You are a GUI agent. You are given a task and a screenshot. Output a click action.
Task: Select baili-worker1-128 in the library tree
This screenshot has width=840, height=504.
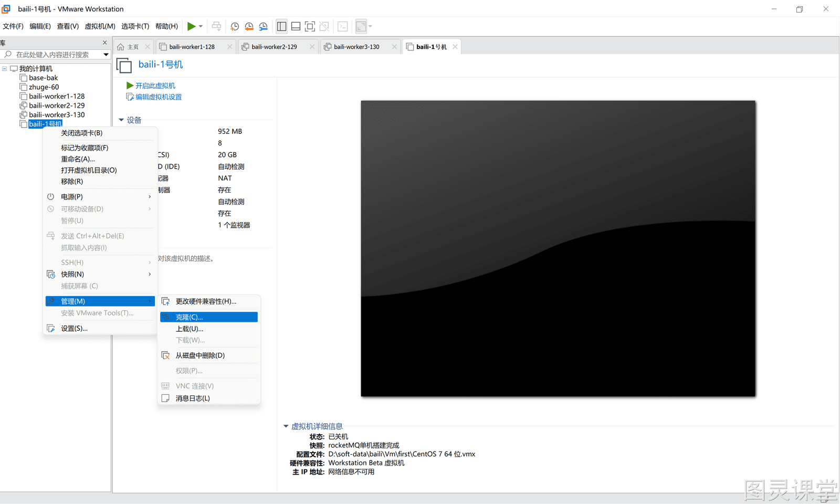point(56,96)
